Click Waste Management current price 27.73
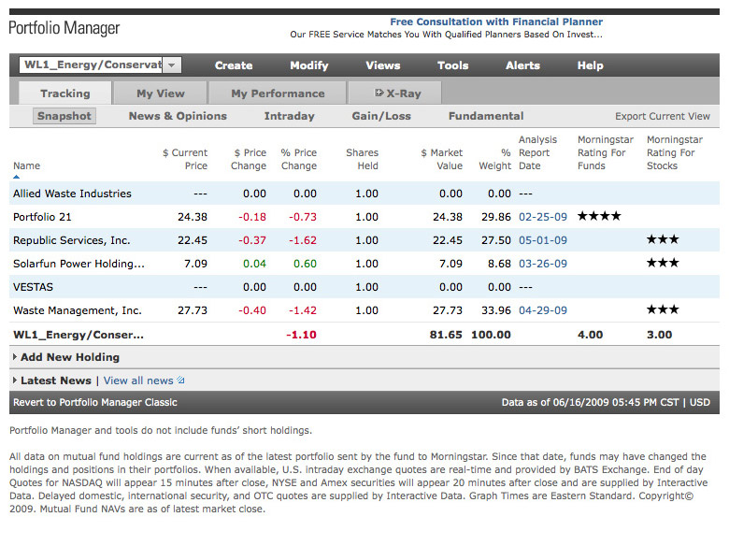Image resolution: width=729 pixels, height=560 pixels. (193, 310)
